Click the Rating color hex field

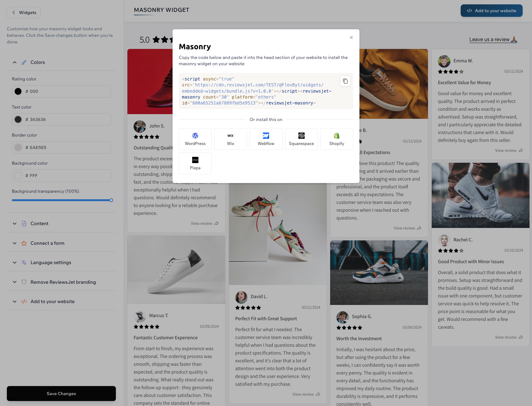pos(61,91)
